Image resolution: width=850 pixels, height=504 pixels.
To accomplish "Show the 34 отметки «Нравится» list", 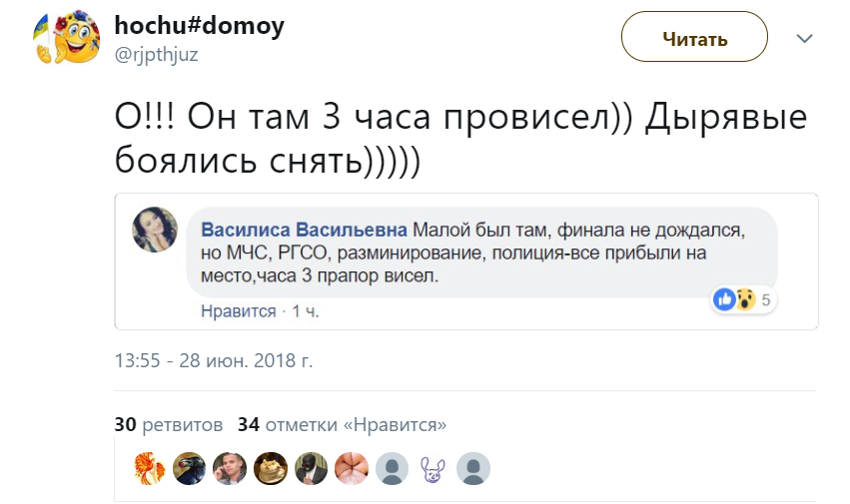I will (x=342, y=424).
